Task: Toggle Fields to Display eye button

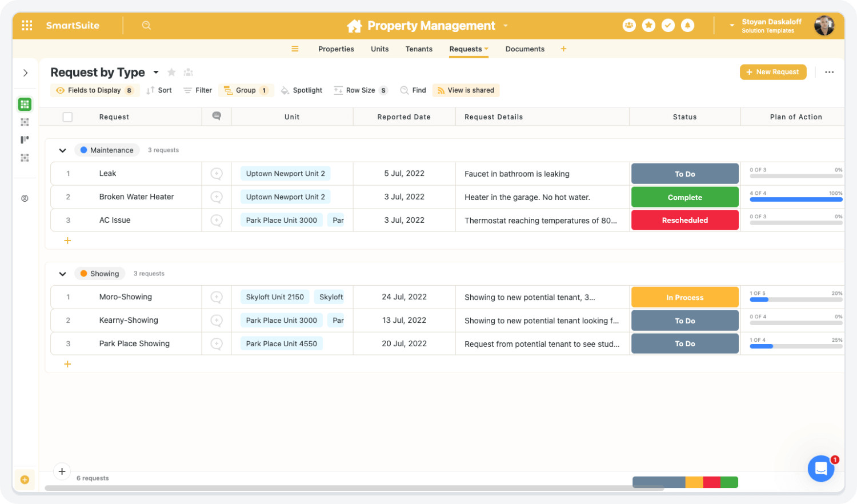Action: [94, 90]
